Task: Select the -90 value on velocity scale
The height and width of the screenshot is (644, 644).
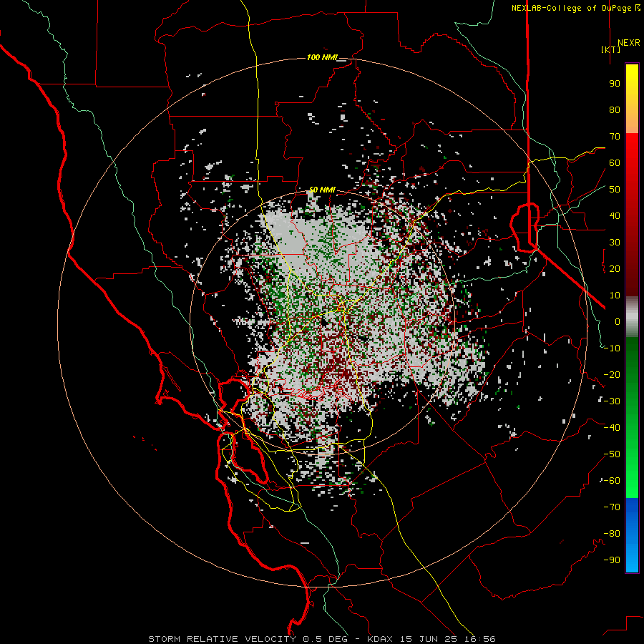Action: coord(612,560)
